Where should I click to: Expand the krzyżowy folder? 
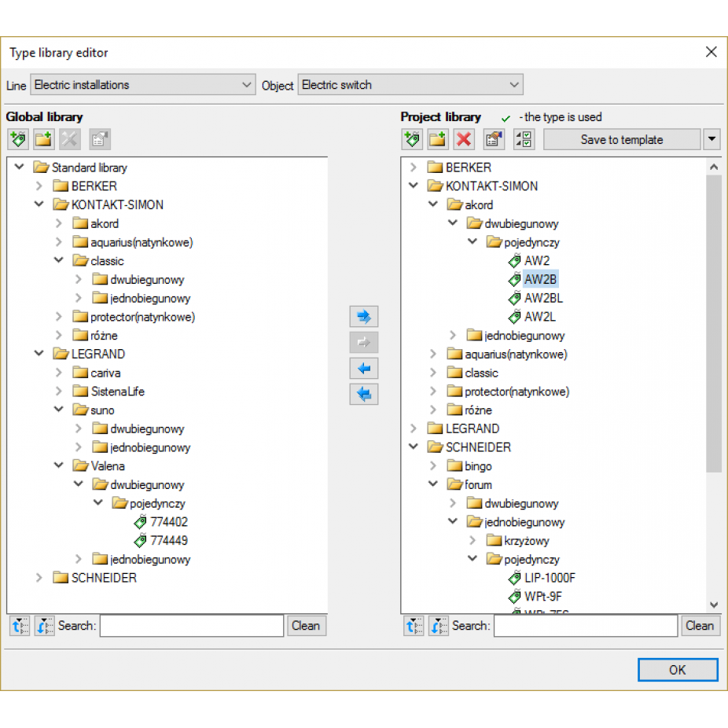pos(472,540)
